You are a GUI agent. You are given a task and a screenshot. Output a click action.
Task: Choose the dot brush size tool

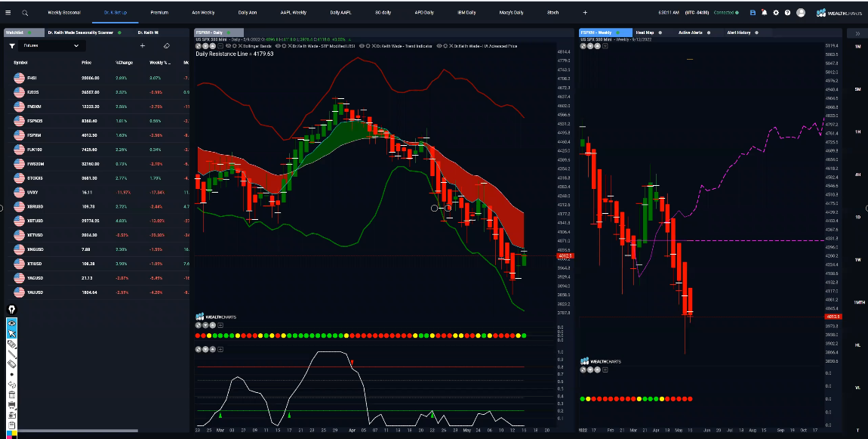[11, 374]
